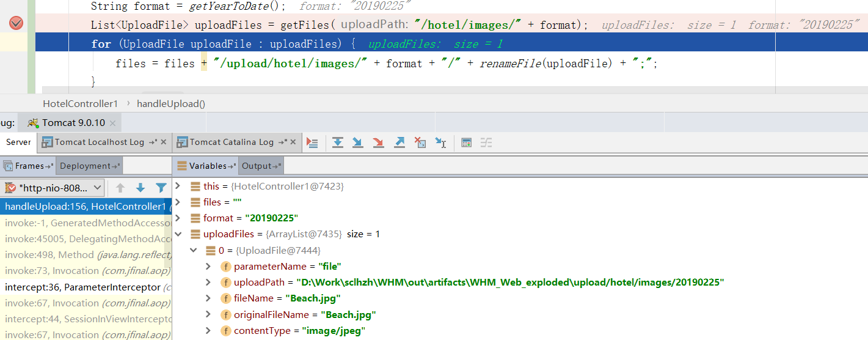
Task: Switch to the Tomcat Catalina Log tab
Action: pyautogui.click(x=231, y=142)
